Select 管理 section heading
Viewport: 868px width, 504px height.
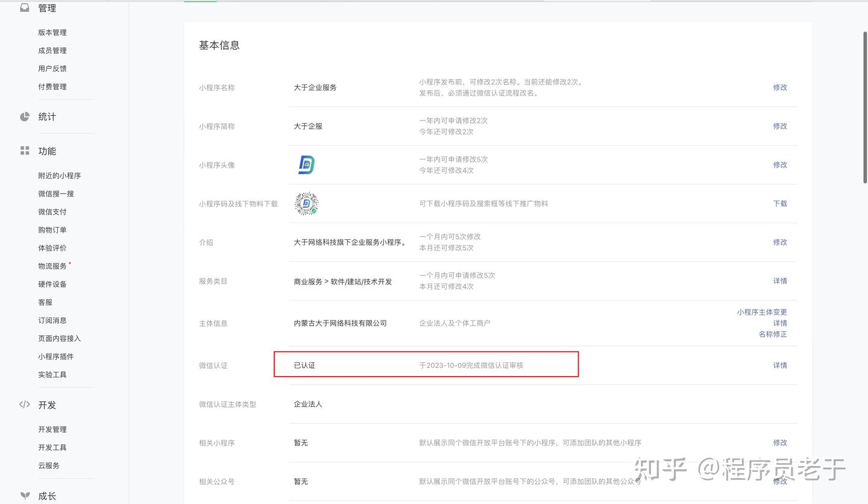pyautogui.click(x=47, y=8)
